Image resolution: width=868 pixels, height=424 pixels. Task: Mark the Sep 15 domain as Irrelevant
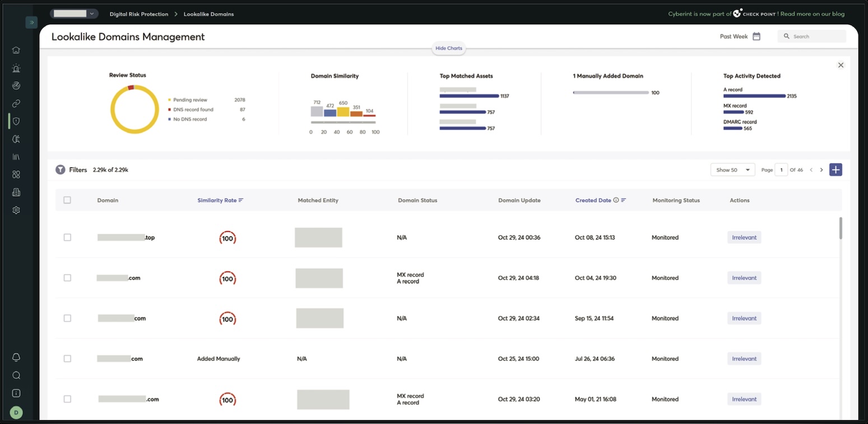744,318
